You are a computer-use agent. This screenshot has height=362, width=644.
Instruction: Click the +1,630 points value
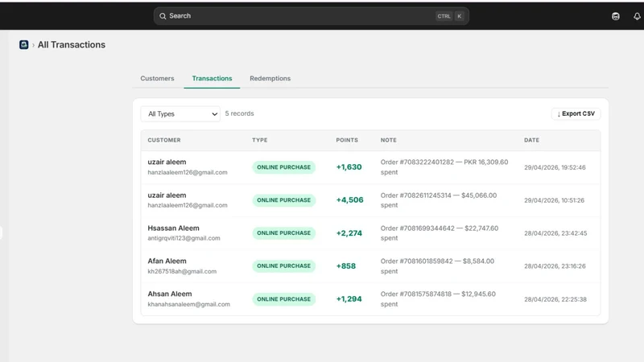(349, 167)
